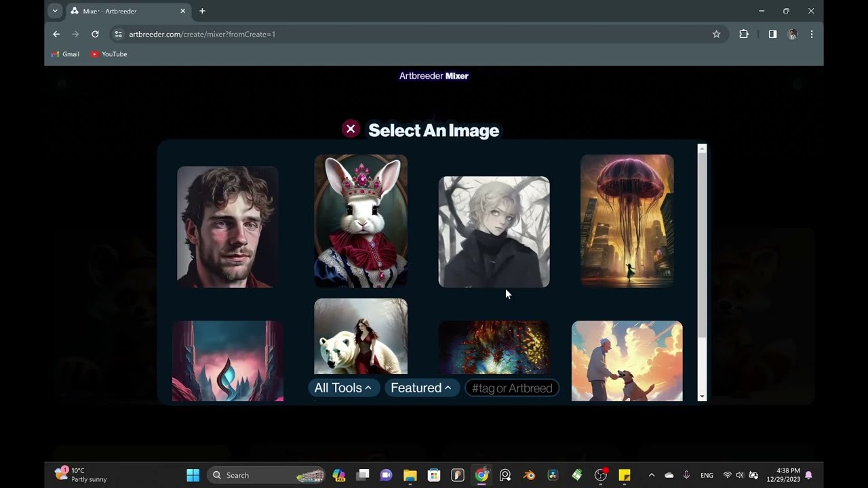Image resolution: width=868 pixels, height=488 pixels.
Task: Choose the crowned rabbit portrait image
Action: (361, 221)
